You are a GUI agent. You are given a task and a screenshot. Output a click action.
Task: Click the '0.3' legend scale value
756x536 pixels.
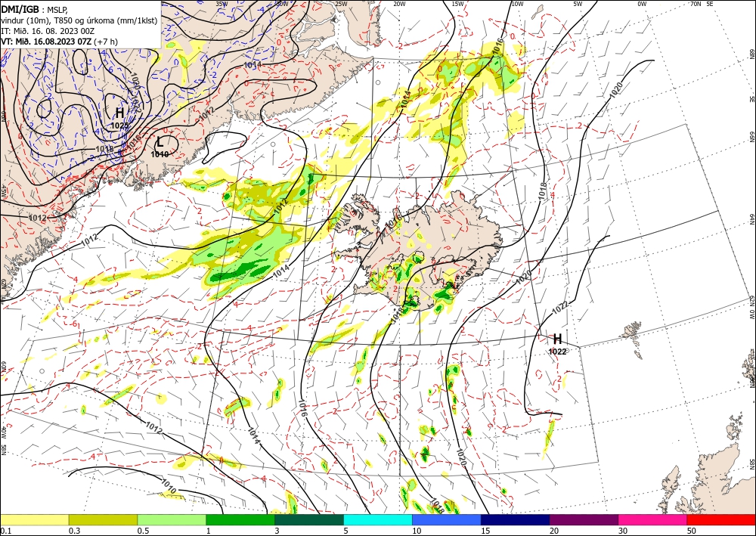click(x=73, y=531)
